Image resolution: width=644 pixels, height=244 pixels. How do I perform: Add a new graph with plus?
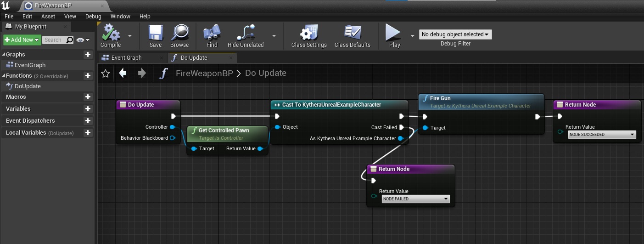(x=88, y=55)
